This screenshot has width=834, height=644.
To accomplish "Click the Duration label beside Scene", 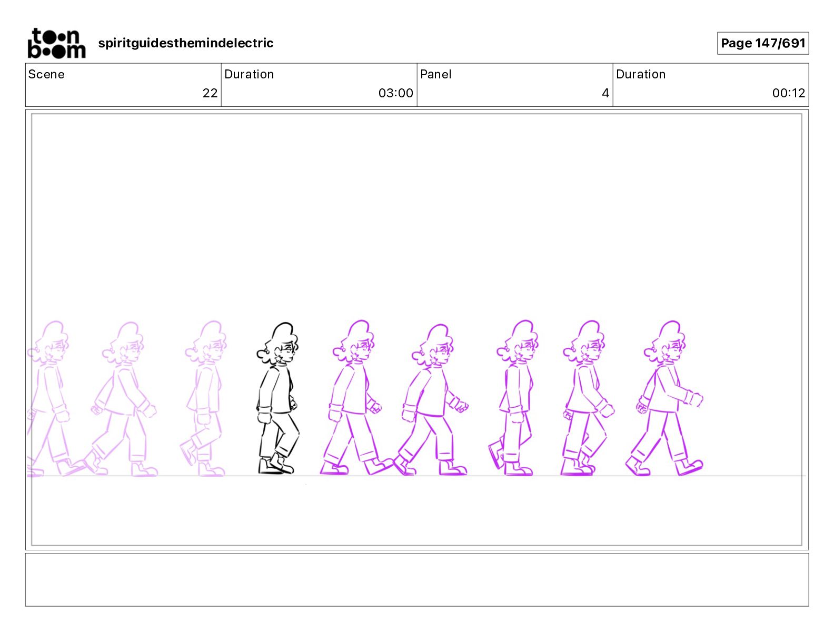I will coord(249,74).
